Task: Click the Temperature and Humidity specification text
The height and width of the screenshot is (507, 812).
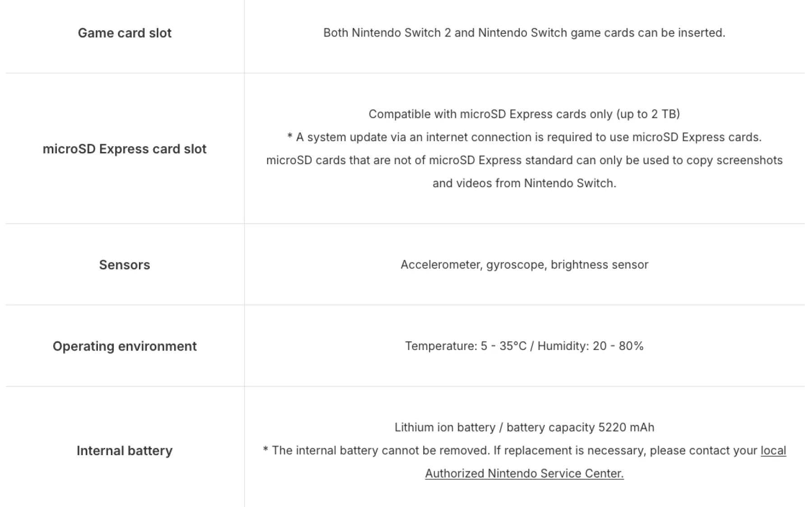Action: [x=524, y=346]
